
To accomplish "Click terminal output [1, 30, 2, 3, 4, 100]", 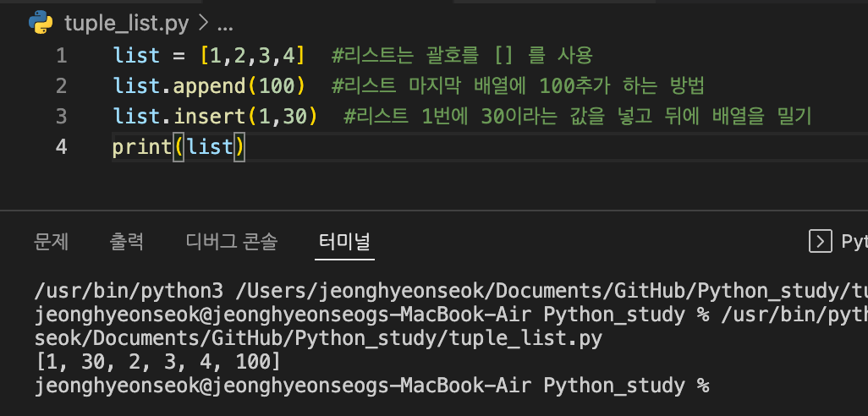I will tap(157, 363).
